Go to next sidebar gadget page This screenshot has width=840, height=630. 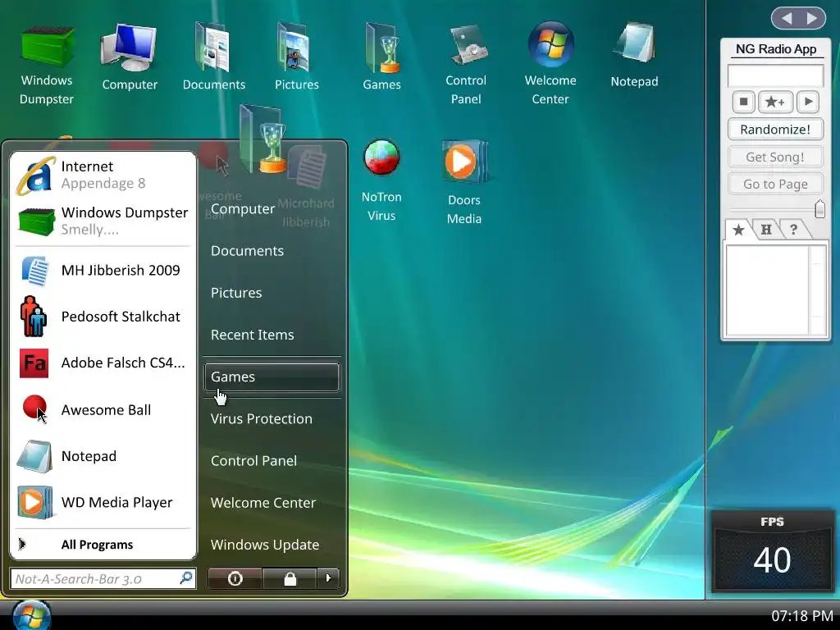point(812,18)
